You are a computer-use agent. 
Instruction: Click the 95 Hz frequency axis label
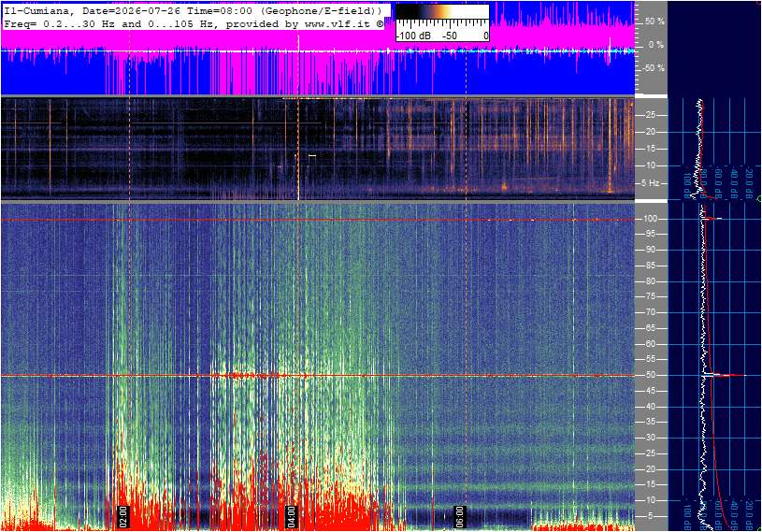(650, 234)
